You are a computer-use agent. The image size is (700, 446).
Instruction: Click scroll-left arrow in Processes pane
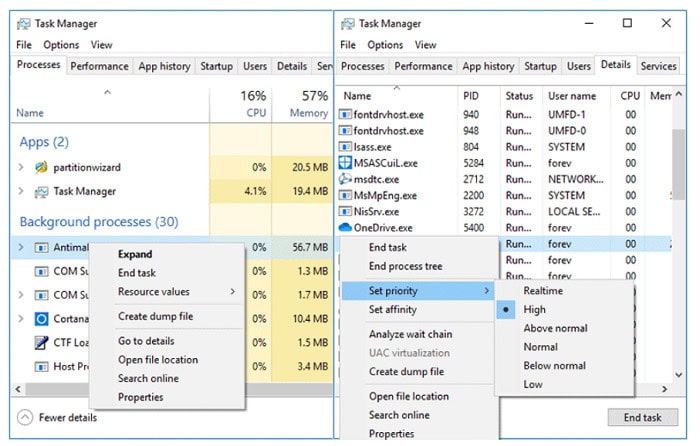click(x=18, y=389)
